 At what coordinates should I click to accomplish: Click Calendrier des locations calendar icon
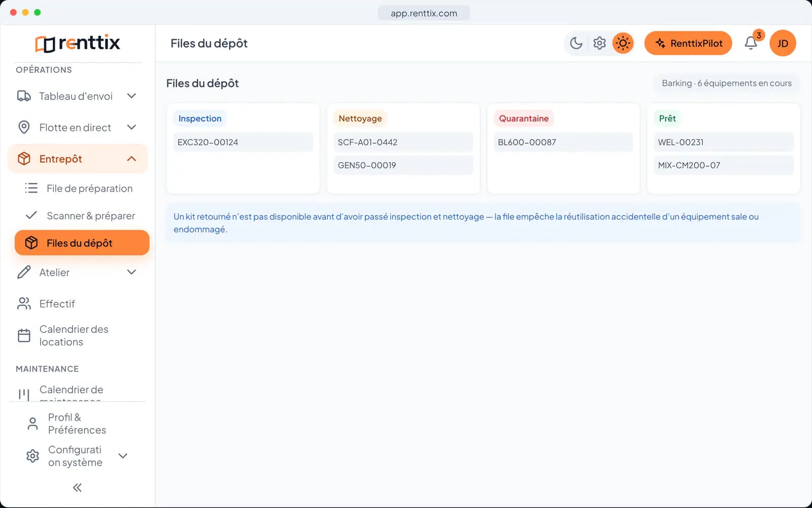[x=24, y=336]
